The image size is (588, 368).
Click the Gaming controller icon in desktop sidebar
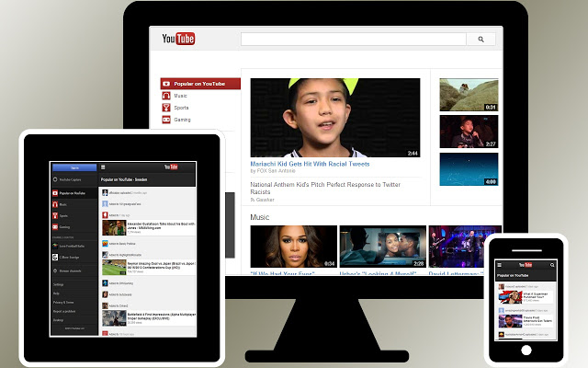click(166, 120)
